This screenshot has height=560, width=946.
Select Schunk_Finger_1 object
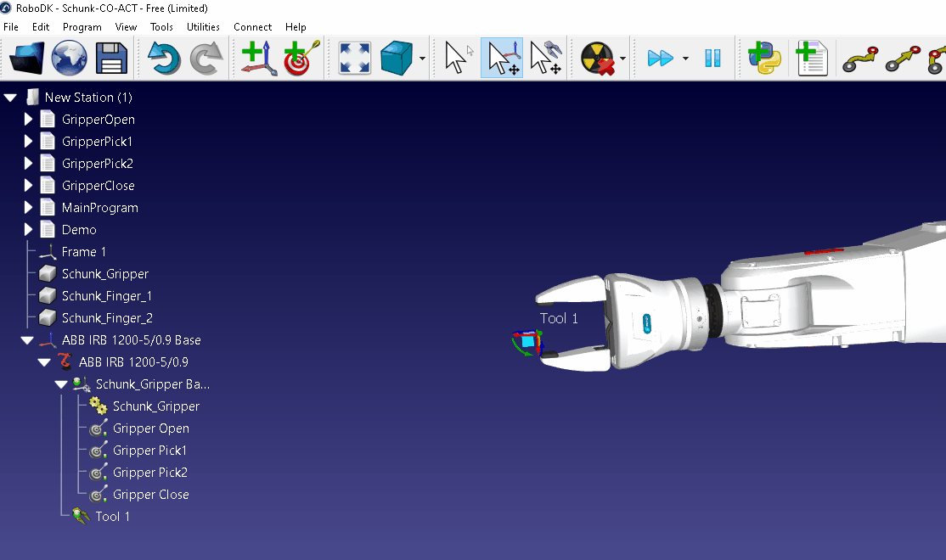click(107, 296)
